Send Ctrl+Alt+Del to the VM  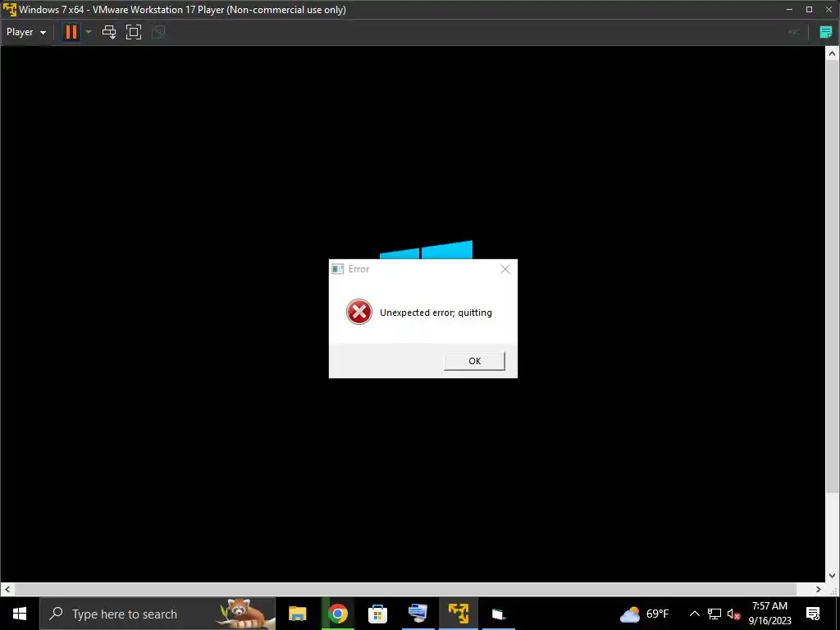[x=109, y=32]
